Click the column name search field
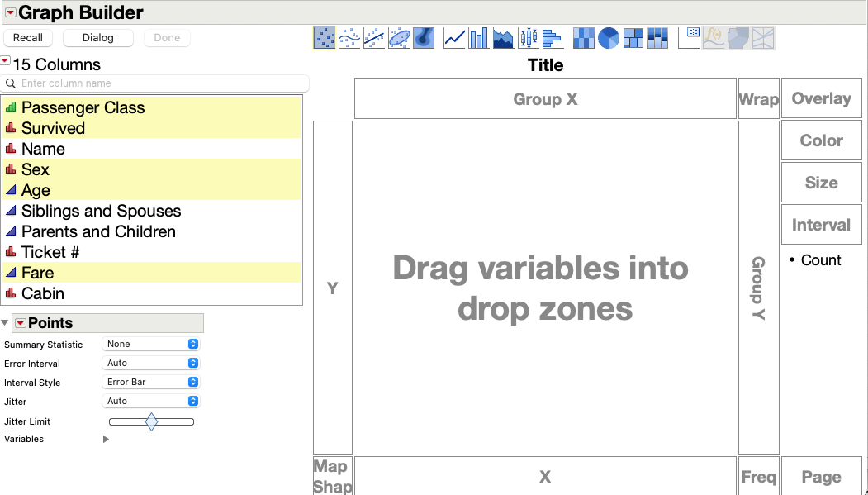 tap(157, 83)
